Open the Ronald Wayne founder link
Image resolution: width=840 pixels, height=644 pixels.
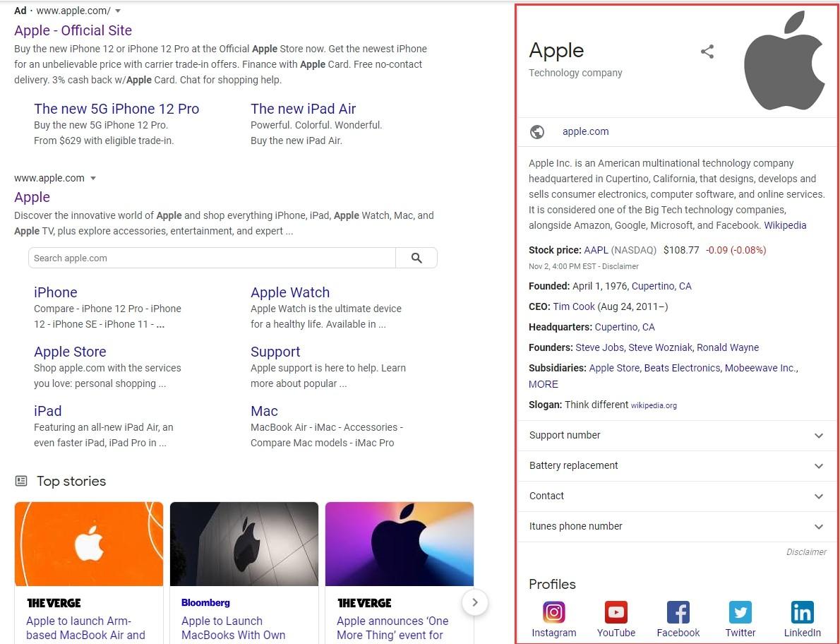728,347
